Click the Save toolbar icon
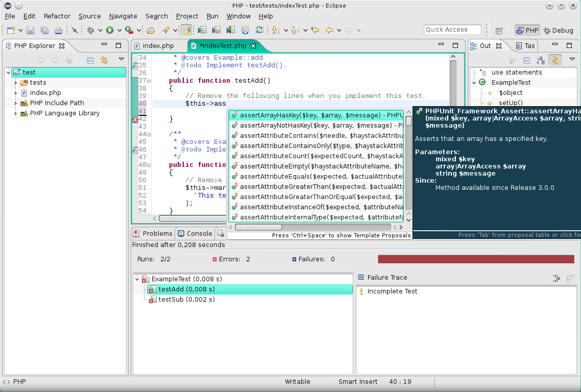Image resolution: width=581 pixels, height=392 pixels. (30, 30)
